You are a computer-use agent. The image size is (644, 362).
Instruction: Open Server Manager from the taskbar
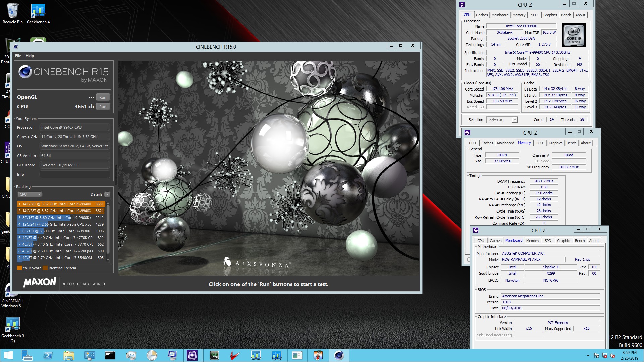(x=27, y=355)
